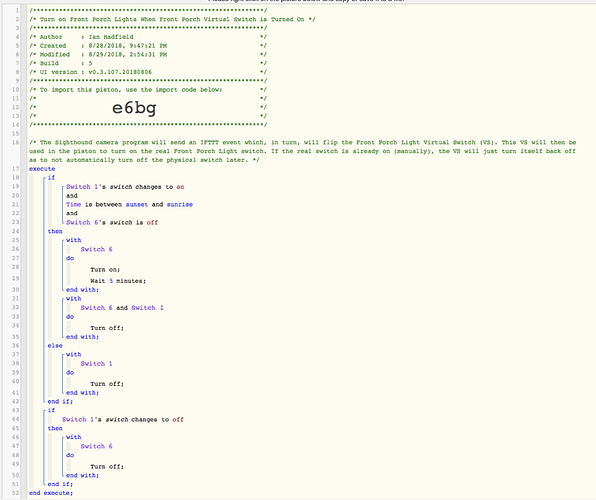Click the piston title comment on line 2

(x=172, y=19)
